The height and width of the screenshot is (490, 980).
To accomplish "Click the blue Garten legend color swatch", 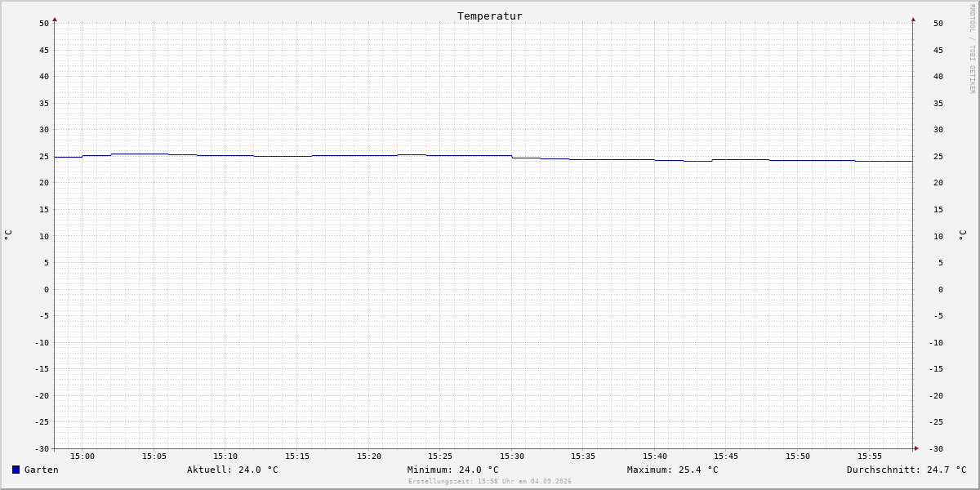I will coord(16,470).
